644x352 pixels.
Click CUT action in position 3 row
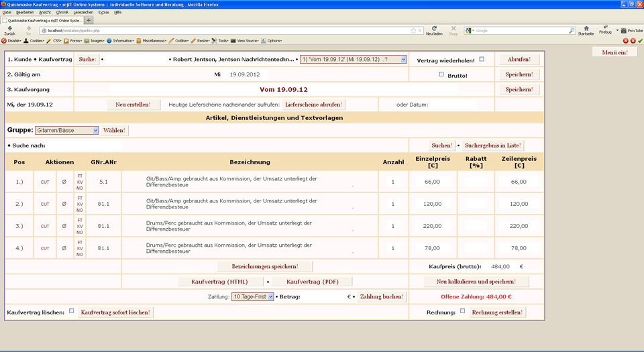tap(45, 227)
